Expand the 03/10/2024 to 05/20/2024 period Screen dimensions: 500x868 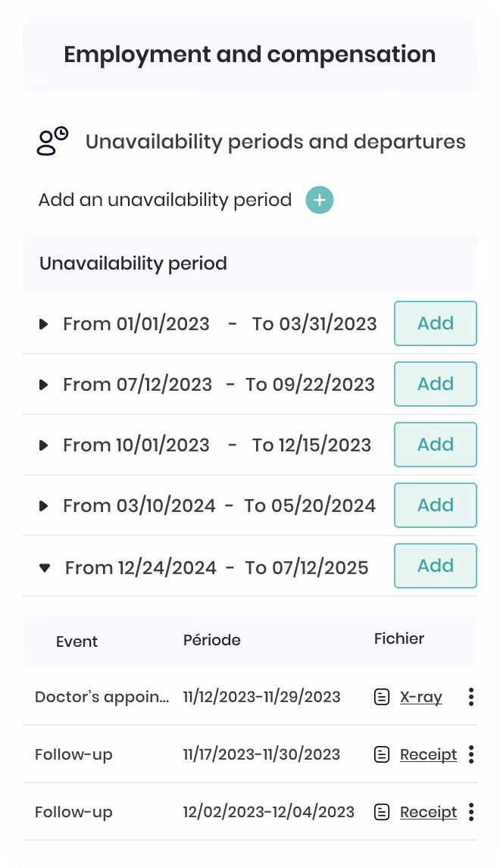tap(44, 506)
